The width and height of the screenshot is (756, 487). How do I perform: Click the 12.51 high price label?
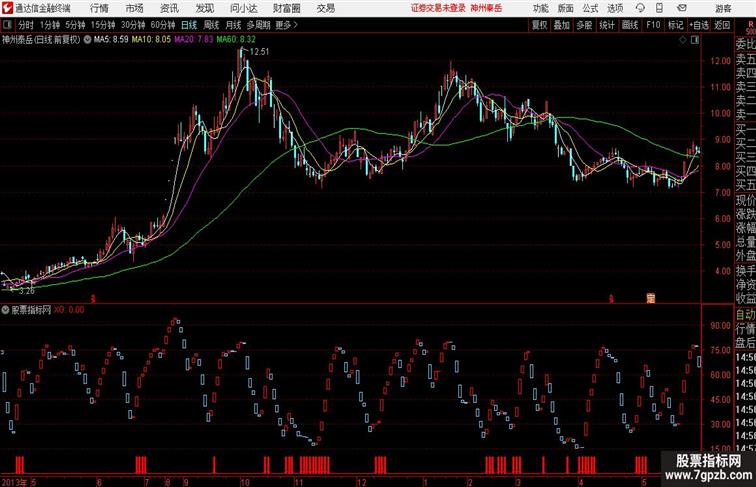tap(259, 52)
